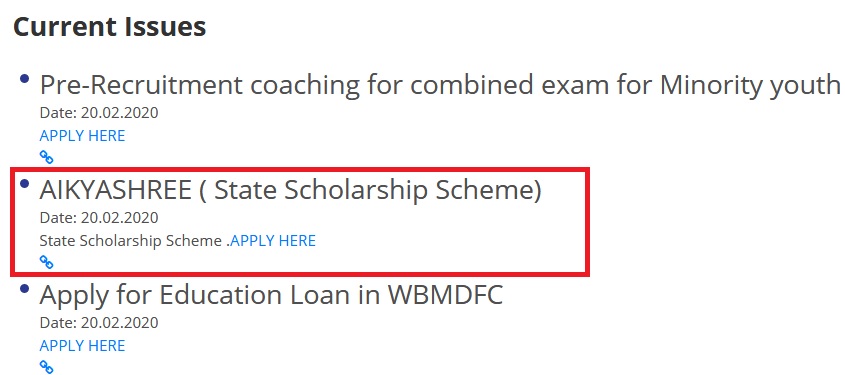Select the Apply for Education Loan in WBMDFC heading
This screenshot has width=845, height=375.
tap(271, 295)
